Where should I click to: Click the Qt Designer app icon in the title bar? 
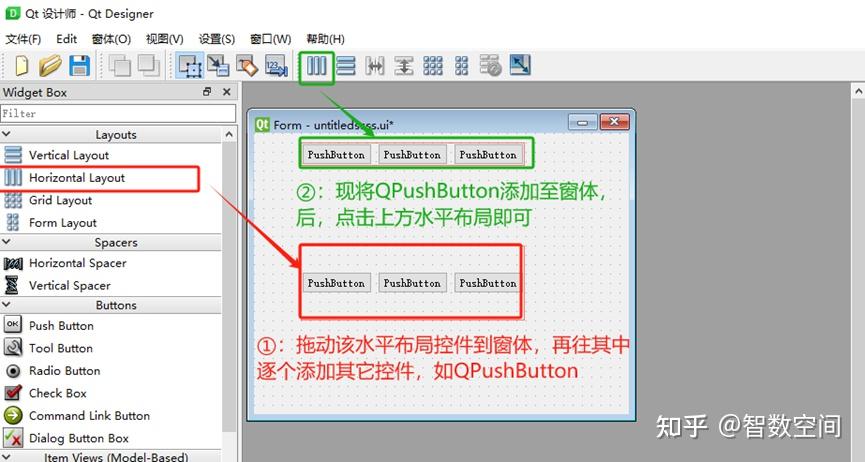(x=13, y=13)
